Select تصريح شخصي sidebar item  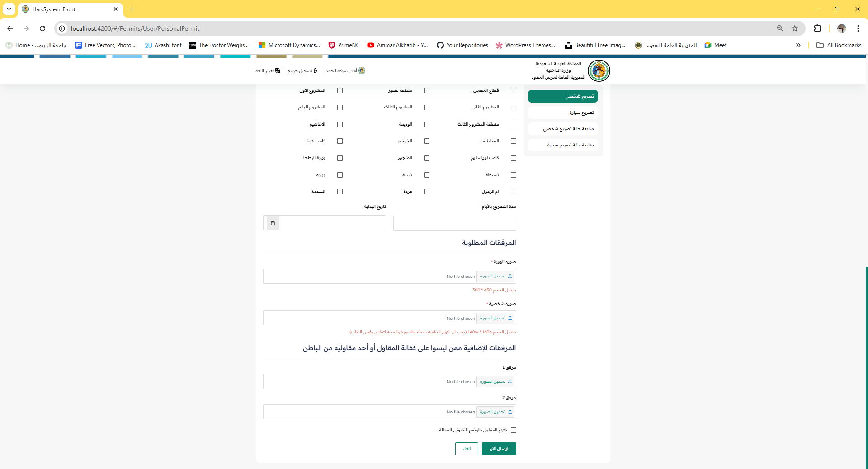(x=563, y=96)
